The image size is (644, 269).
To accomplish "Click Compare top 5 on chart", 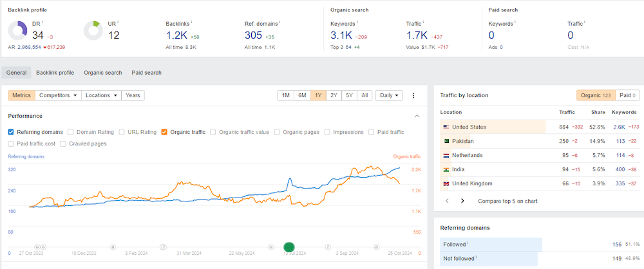I will click(507, 201).
